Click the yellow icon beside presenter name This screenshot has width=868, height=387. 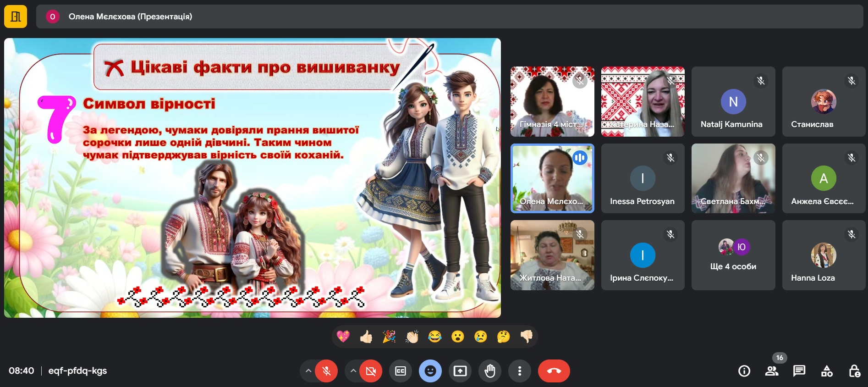(x=16, y=17)
